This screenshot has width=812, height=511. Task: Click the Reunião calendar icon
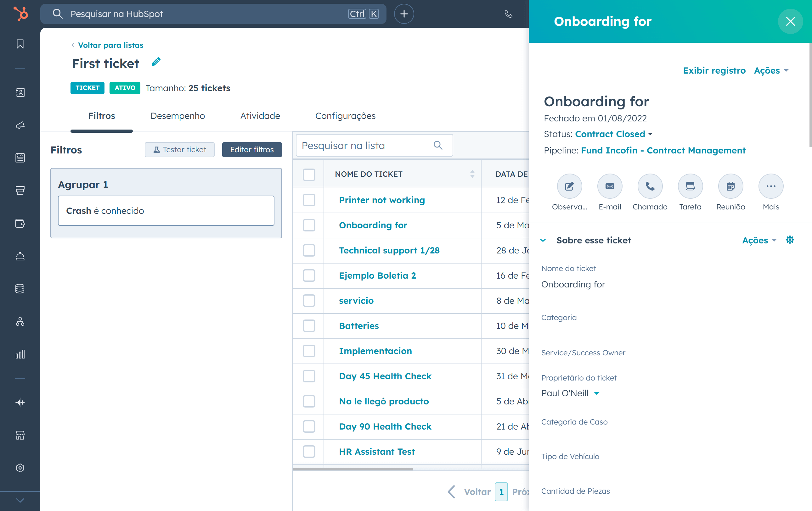[731, 186]
